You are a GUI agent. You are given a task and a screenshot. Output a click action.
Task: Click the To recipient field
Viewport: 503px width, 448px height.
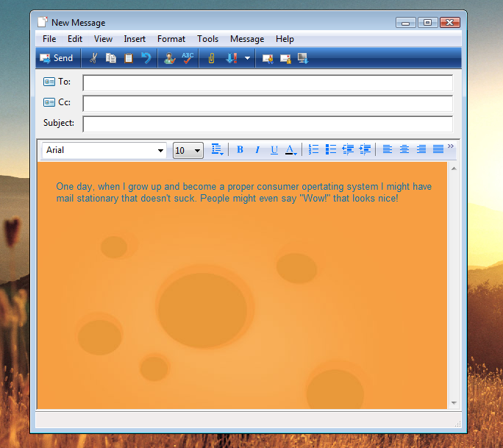coord(268,83)
